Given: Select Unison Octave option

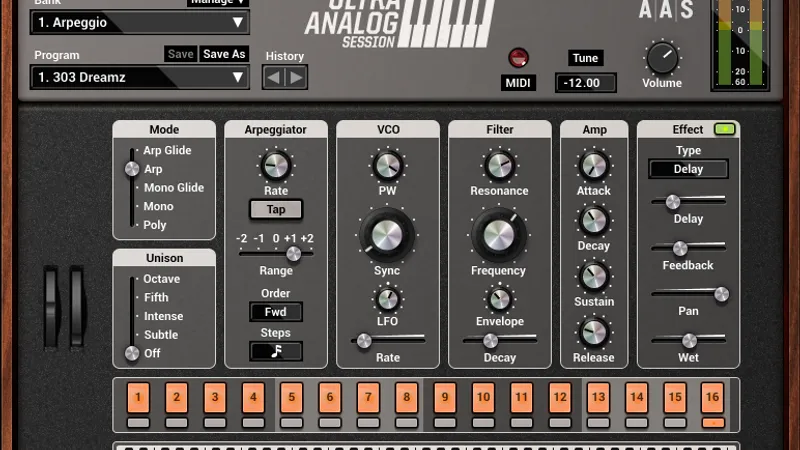Looking at the screenshot, I should click(161, 279).
